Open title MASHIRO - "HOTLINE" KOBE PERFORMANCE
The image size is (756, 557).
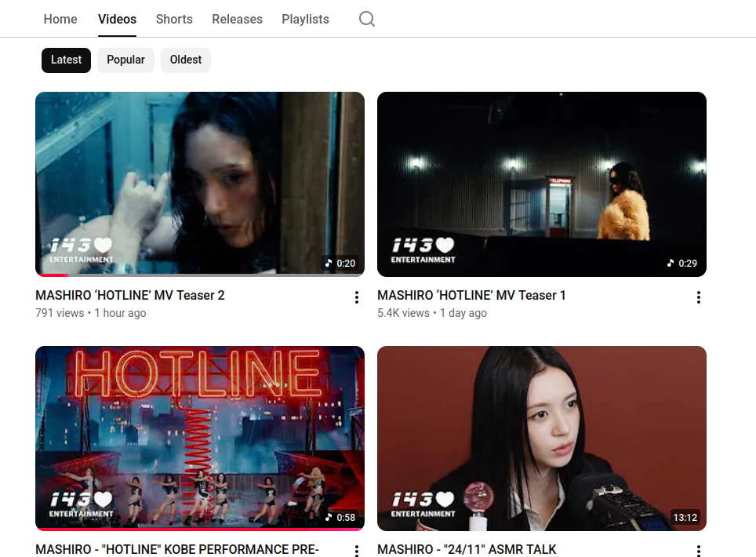click(x=177, y=549)
